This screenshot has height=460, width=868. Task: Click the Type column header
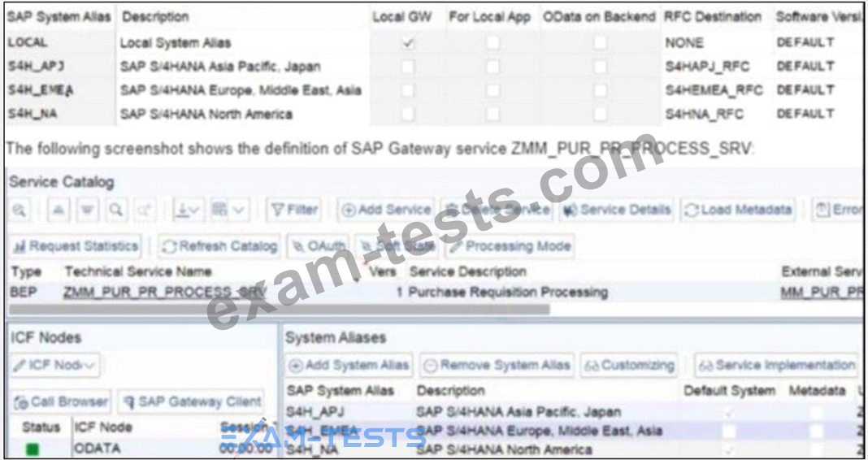(x=26, y=271)
